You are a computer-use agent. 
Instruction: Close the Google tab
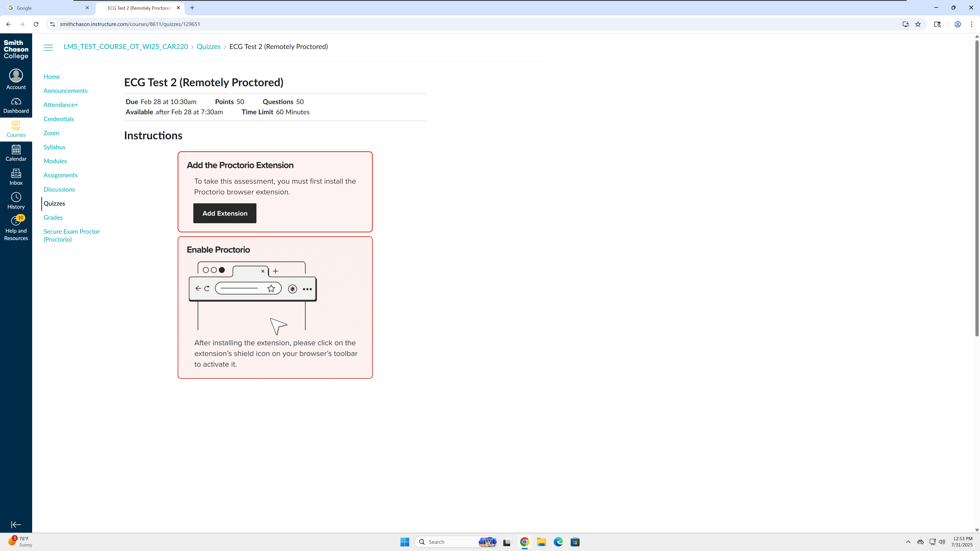click(x=87, y=8)
